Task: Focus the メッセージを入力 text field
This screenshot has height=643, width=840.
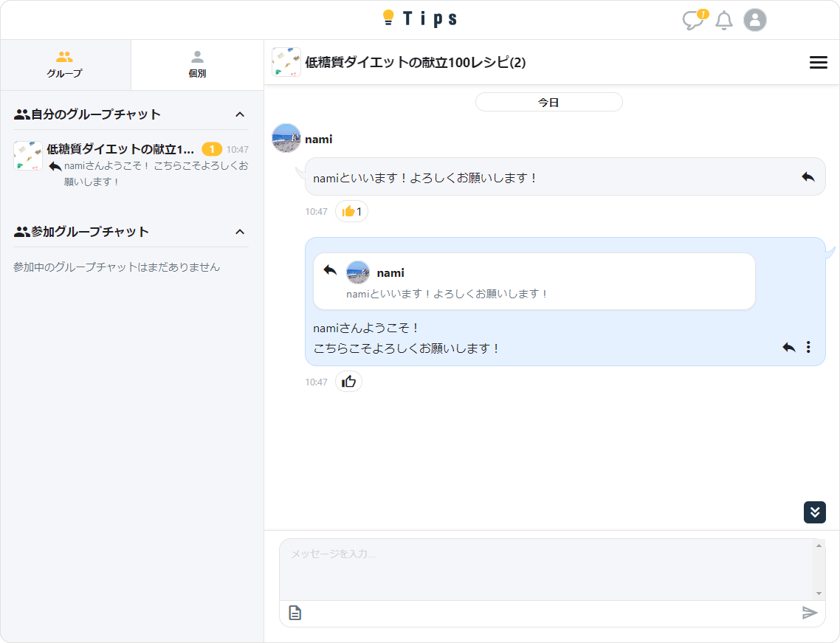Action: pos(546,570)
